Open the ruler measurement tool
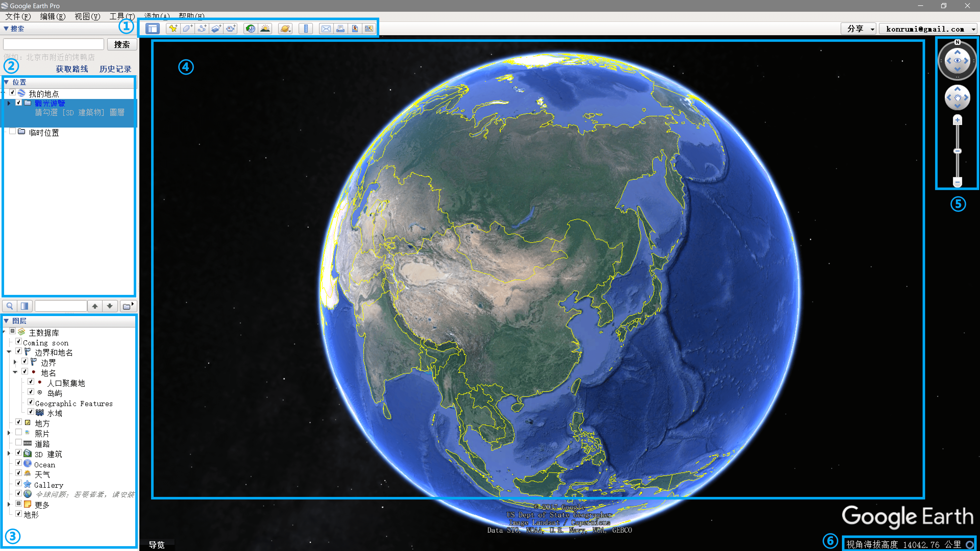This screenshot has width=980, height=551. coord(306,29)
